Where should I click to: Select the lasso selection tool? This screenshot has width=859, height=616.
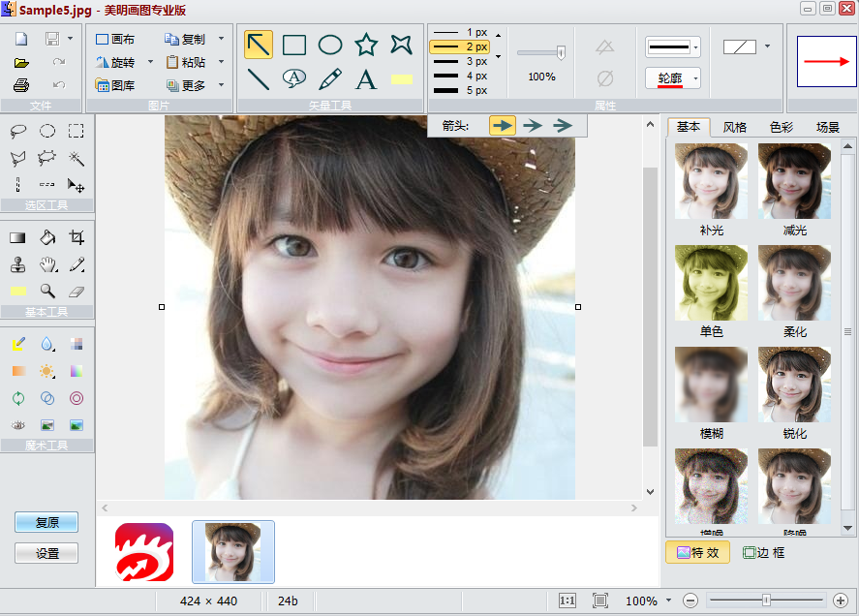coord(18,132)
